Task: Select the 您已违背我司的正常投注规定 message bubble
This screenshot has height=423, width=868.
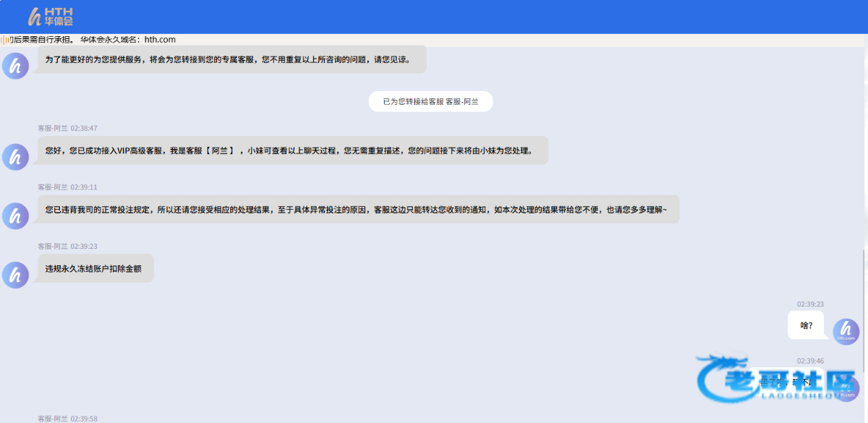Action: click(358, 209)
